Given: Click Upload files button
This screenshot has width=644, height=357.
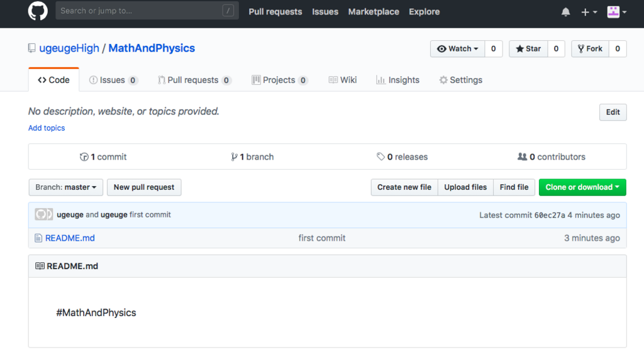Looking at the screenshot, I should click(465, 187).
